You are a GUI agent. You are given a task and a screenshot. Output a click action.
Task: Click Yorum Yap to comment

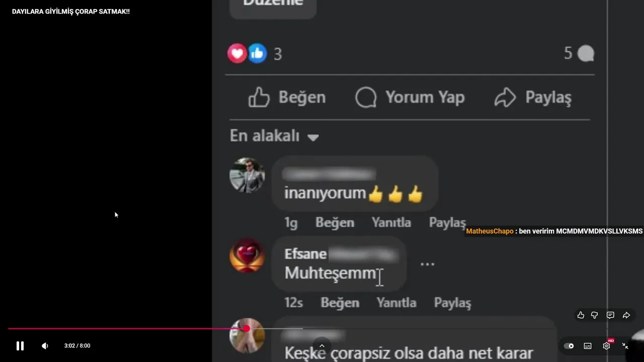pos(410,97)
